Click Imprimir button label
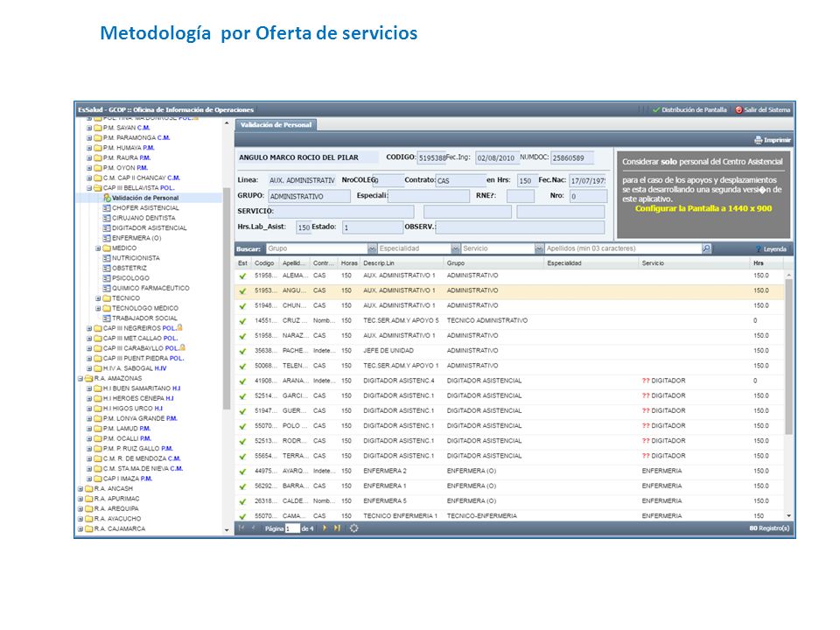 (x=777, y=140)
